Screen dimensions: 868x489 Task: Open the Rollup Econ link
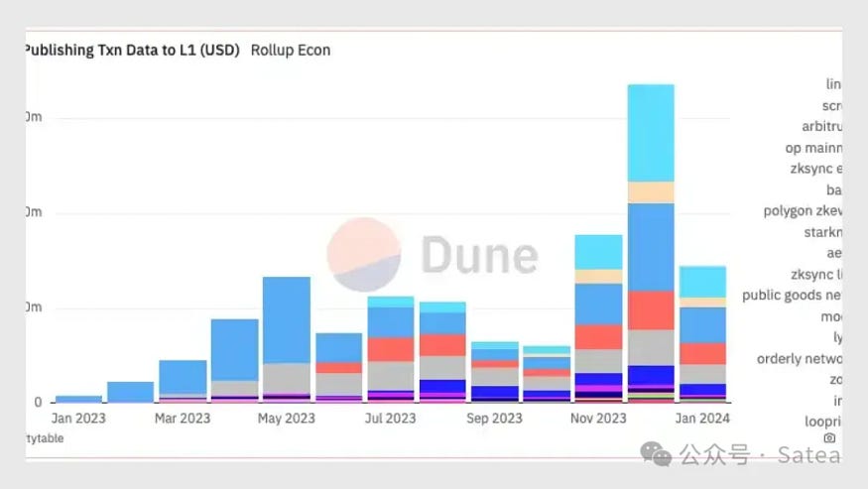pos(290,51)
